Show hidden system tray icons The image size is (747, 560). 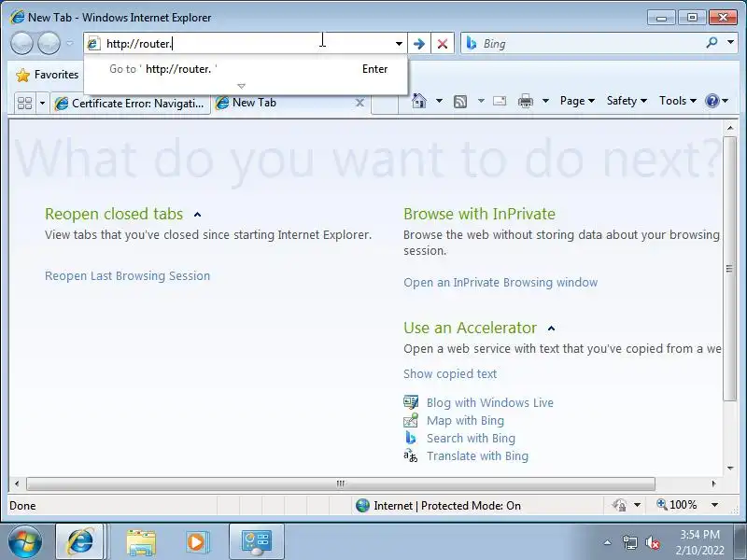[607, 542]
